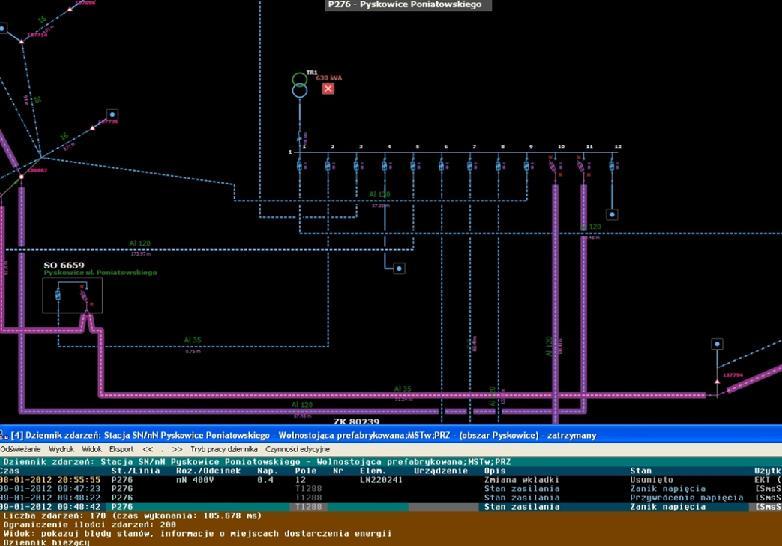
Task: Click the junction node joining purple and dashed lines
Action: pos(21,177)
